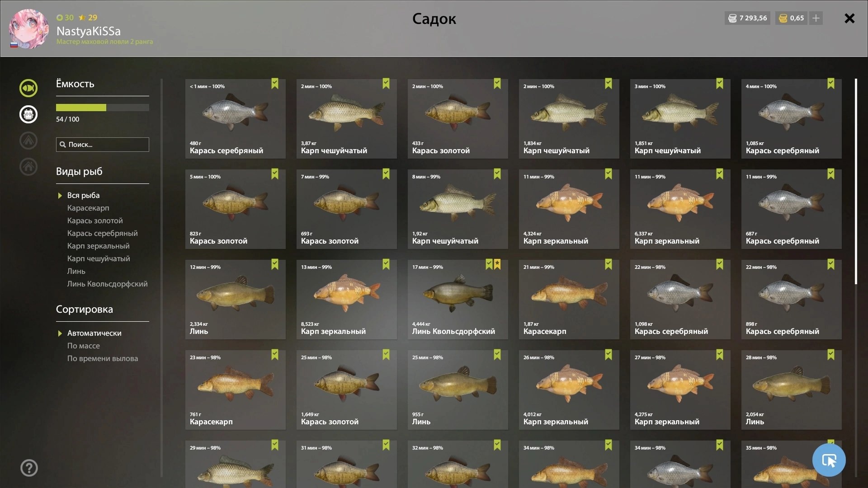The width and height of the screenshot is (868, 488).
Task: Click the help question mark icon
Action: (x=29, y=468)
